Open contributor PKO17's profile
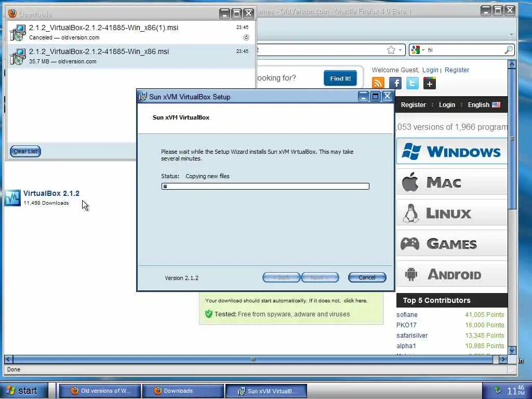 406,325
